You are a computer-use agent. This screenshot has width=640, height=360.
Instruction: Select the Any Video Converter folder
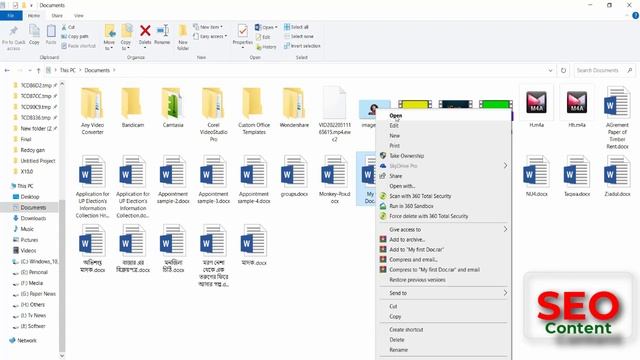(x=92, y=110)
